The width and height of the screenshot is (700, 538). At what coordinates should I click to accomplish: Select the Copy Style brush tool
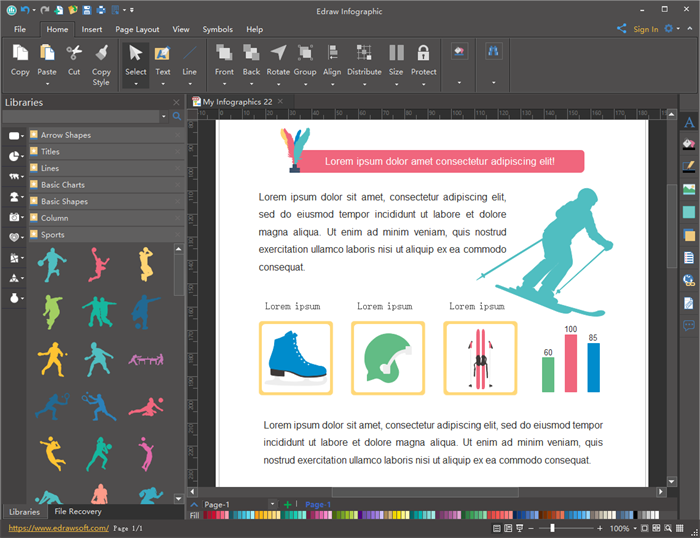101,54
